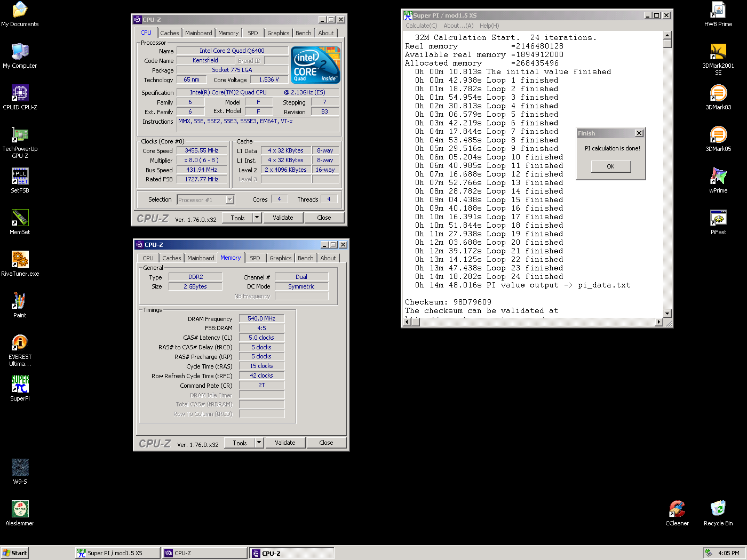Confirm PI calculation done with OK
Viewport: 747px width, 560px height.
point(611,166)
